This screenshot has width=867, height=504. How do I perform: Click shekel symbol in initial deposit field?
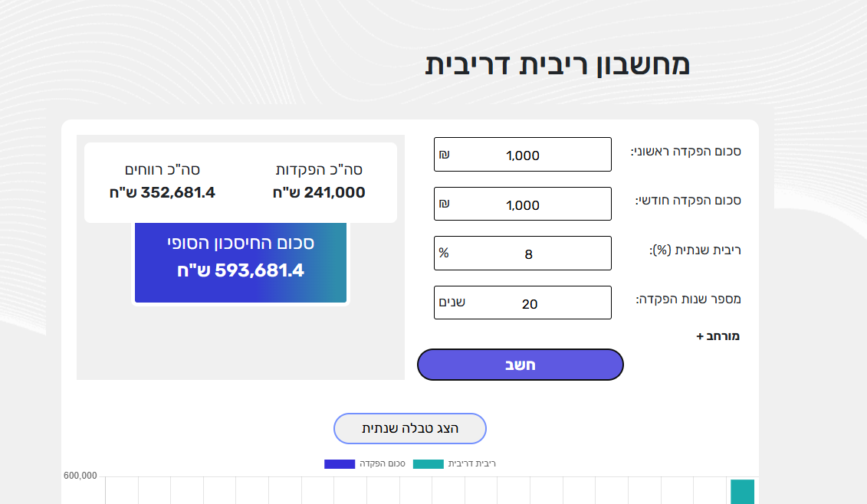click(x=444, y=155)
